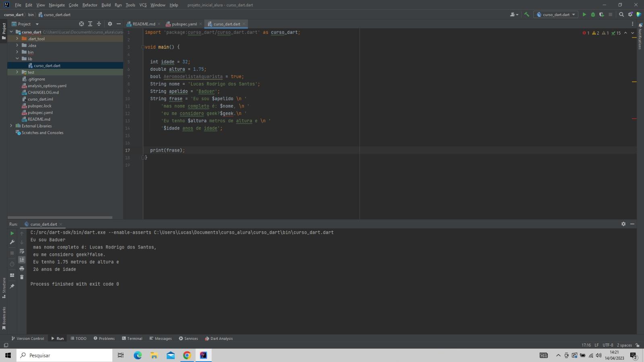Select opened file target icon in Project panel
Image resolution: width=644 pixels, height=362 pixels.
pyautogui.click(x=81, y=24)
